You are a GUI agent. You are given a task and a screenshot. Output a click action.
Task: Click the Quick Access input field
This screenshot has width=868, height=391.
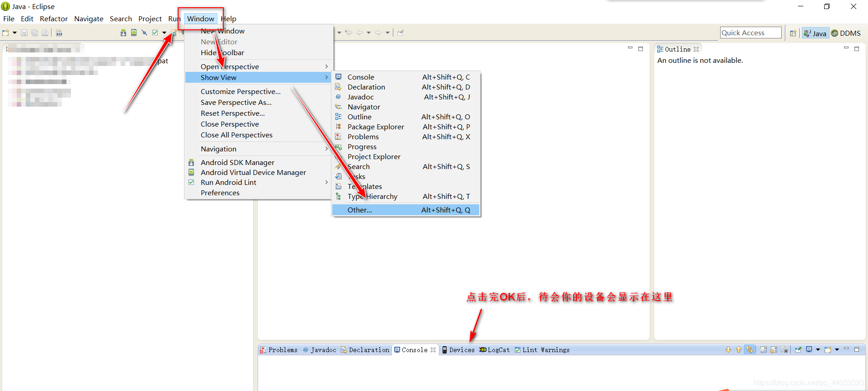click(750, 33)
